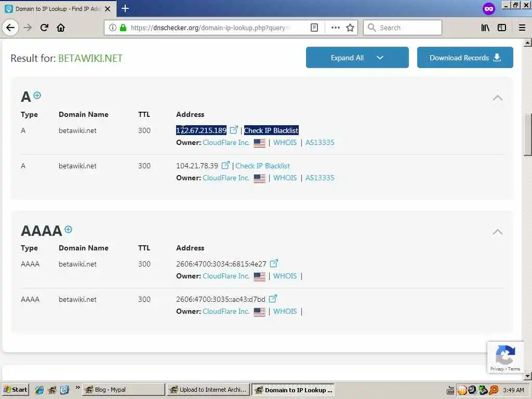Open WHOIS link for 2606:4700:3034::6815:4e27
Image resolution: width=532 pixels, height=399 pixels.
point(285,276)
